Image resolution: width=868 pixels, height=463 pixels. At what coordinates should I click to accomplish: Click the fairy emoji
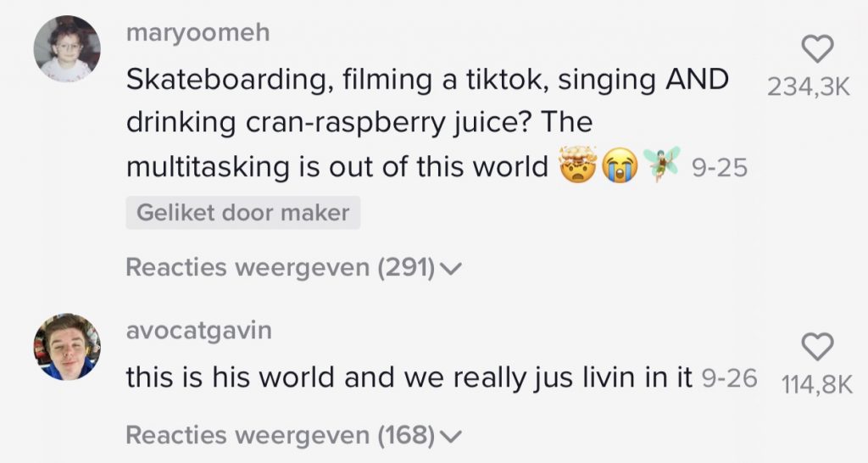(x=660, y=164)
